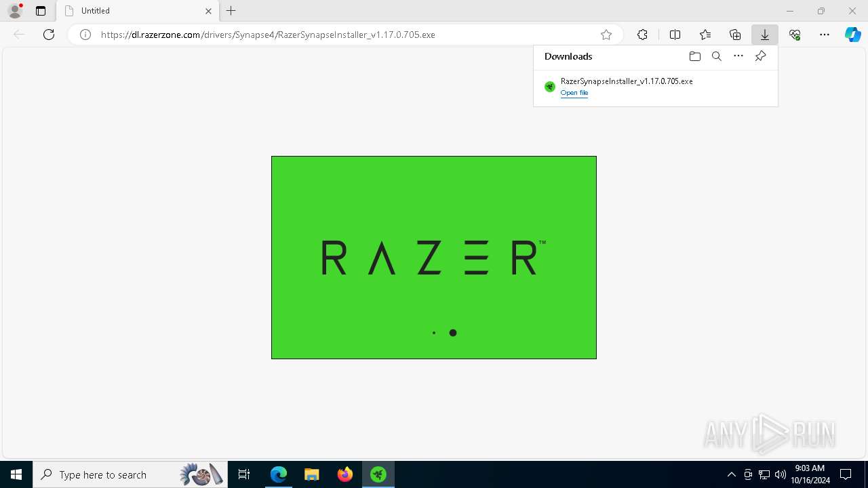This screenshot has height=488, width=868.
Task: Open the Windows Start menu
Action: 16,474
